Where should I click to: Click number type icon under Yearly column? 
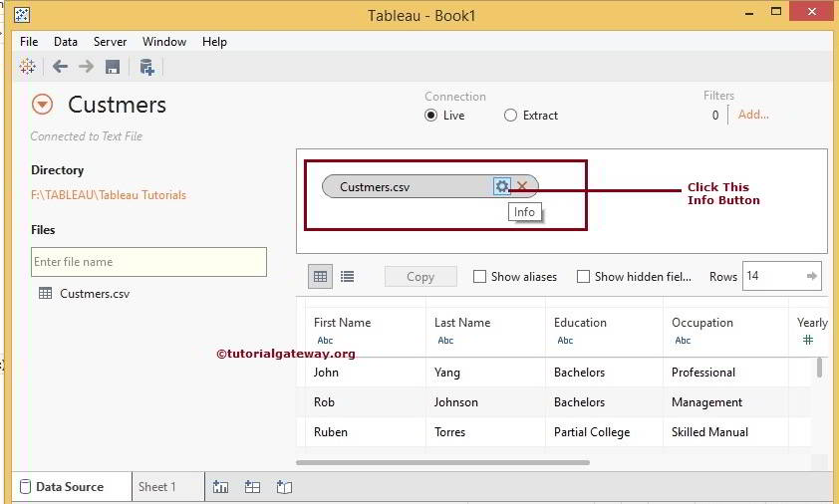coord(808,340)
